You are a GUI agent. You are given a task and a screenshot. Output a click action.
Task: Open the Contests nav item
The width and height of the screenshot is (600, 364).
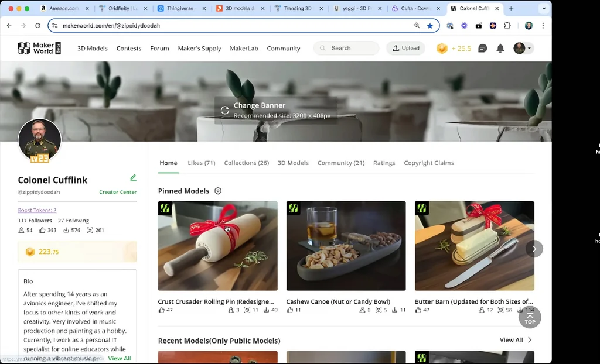coord(129,48)
